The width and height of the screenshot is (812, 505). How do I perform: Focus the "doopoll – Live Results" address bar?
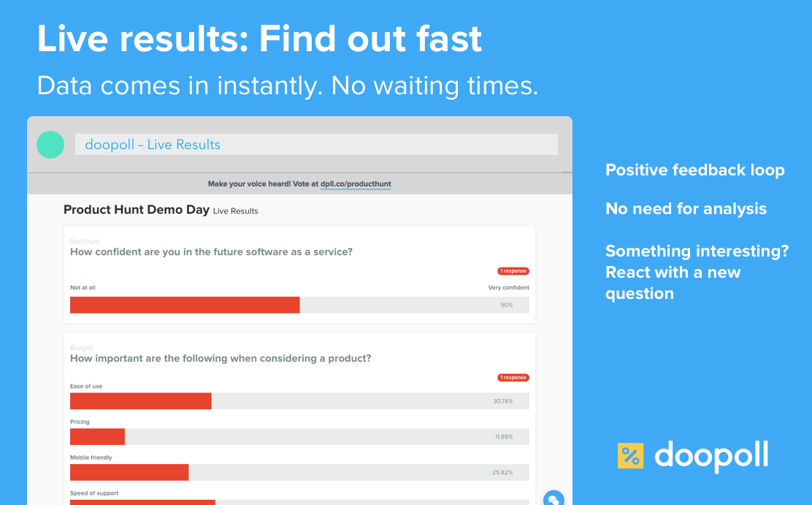315,145
